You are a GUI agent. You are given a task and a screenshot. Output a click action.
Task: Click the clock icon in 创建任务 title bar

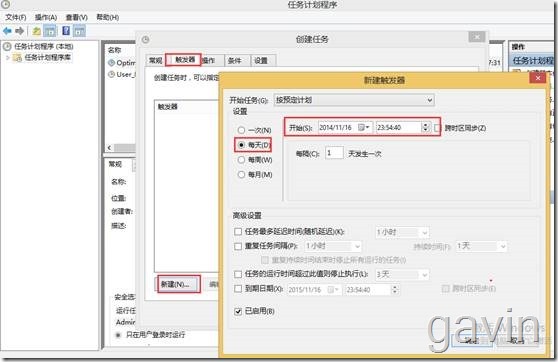pos(146,39)
